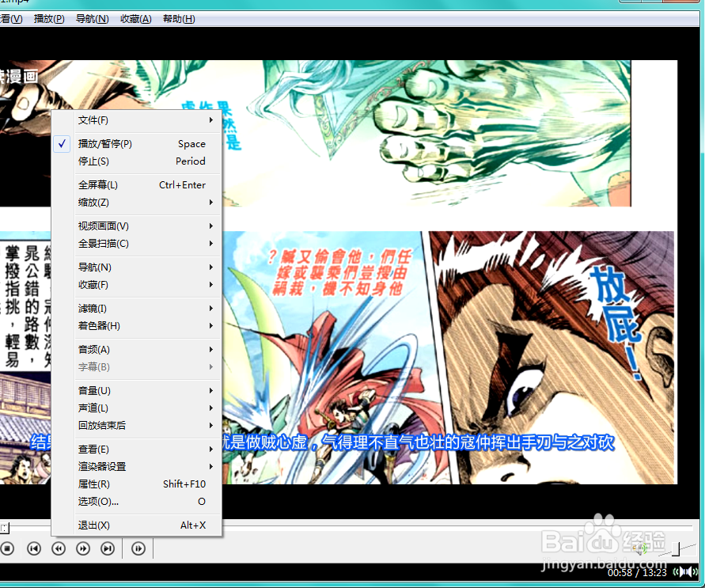Toggle the checked 播放/暂停(P) menu entry
The height and width of the screenshot is (588, 705).
137,144
